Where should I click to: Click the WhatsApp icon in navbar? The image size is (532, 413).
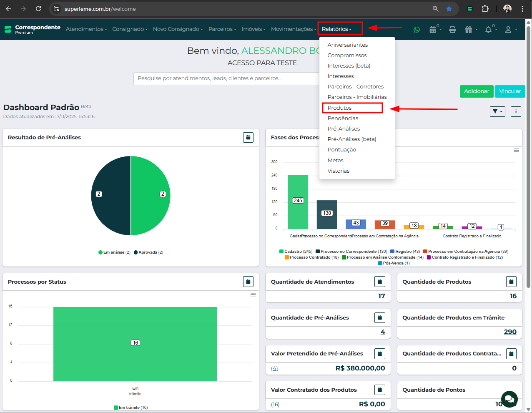417,30
